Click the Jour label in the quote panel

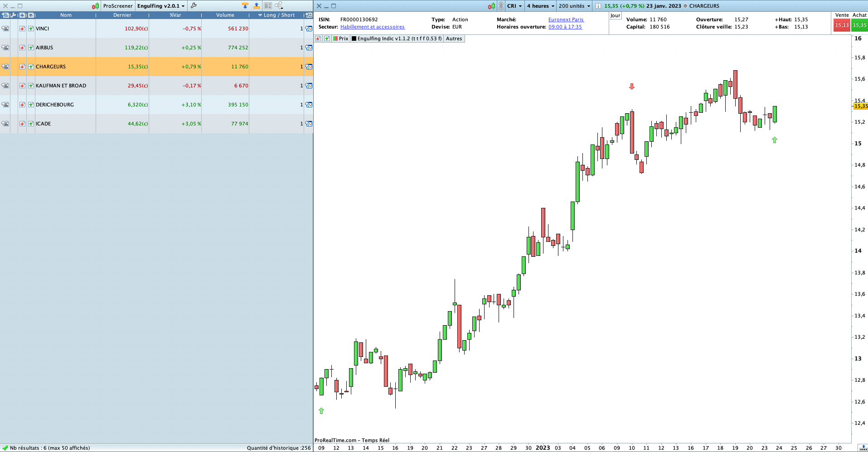coord(615,15)
